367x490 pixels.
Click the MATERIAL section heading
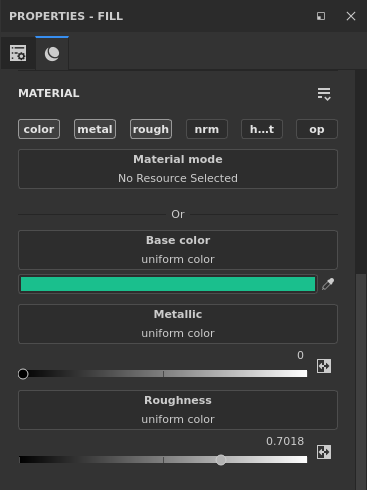tap(49, 93)
